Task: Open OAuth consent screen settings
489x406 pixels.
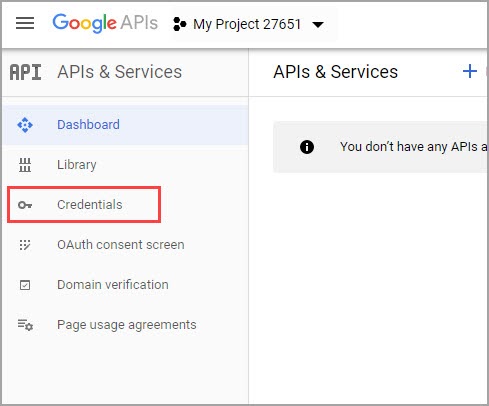Action: (125, 245)
